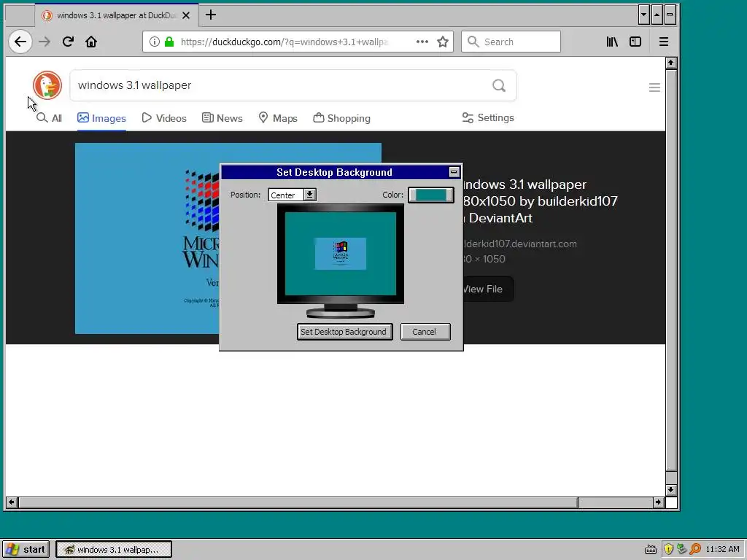This screenshot has width=747, height=560.
Task: Switch to the Images results tab
Action: coord(101,118)
